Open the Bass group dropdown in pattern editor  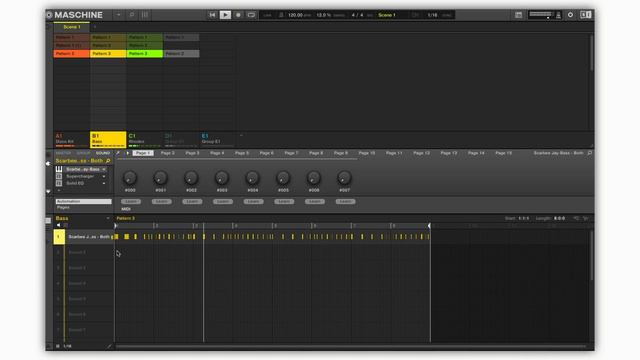[108, 218]
